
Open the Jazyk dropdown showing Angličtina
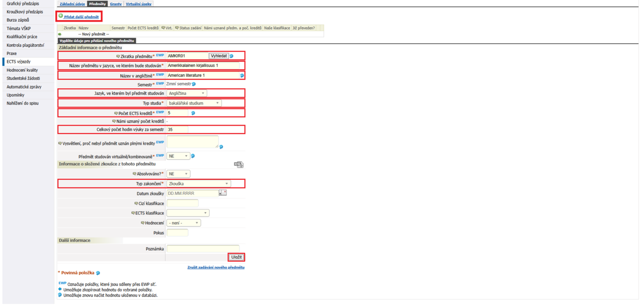(187, 93)
